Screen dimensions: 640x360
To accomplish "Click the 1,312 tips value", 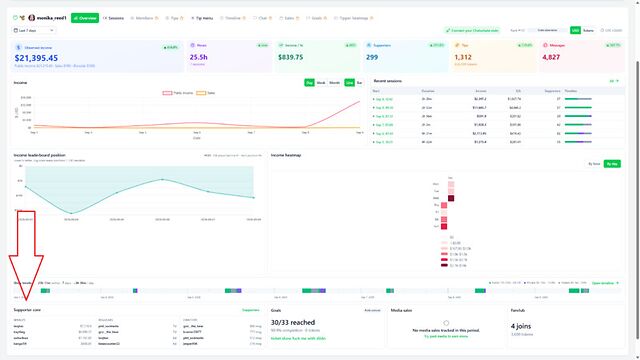I will pos(463,57).
